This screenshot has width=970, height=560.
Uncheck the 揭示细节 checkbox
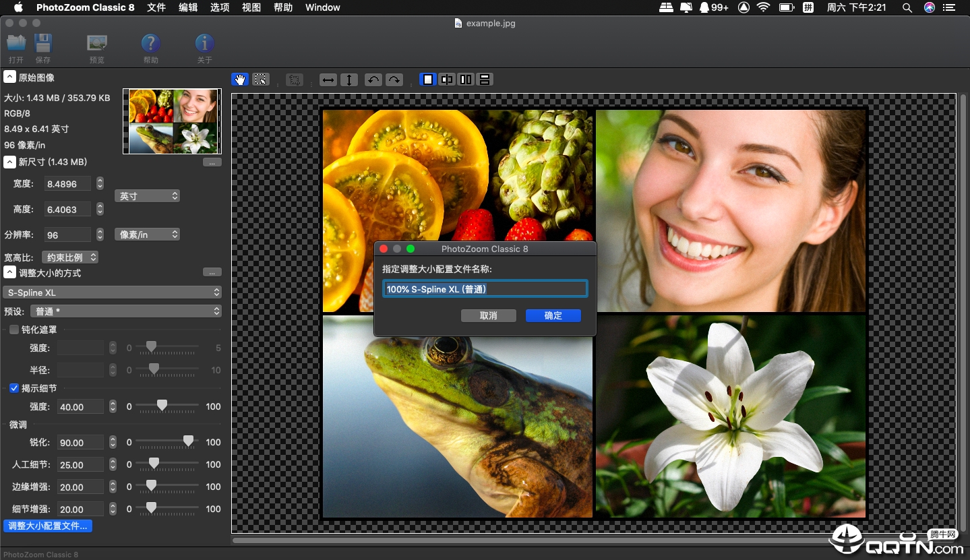coord(14,388)
